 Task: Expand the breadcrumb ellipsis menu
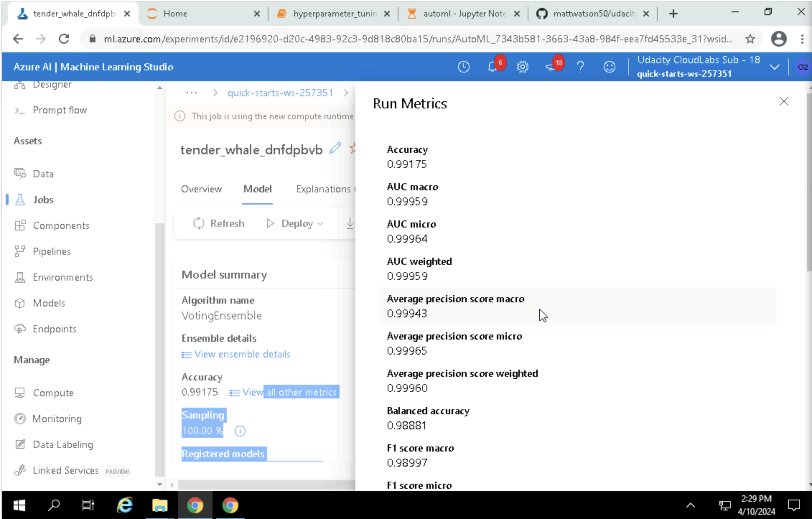(191, 93)
